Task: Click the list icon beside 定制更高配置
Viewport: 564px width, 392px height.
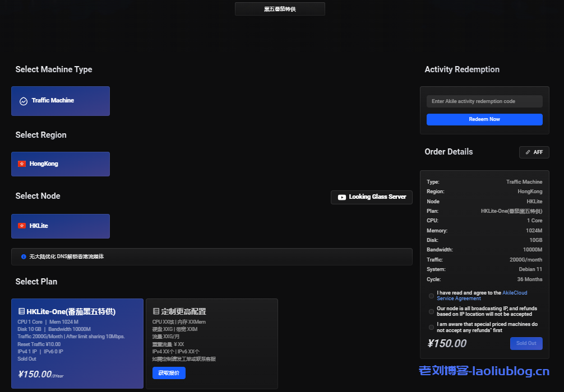Action: click(x=156, y=311)
